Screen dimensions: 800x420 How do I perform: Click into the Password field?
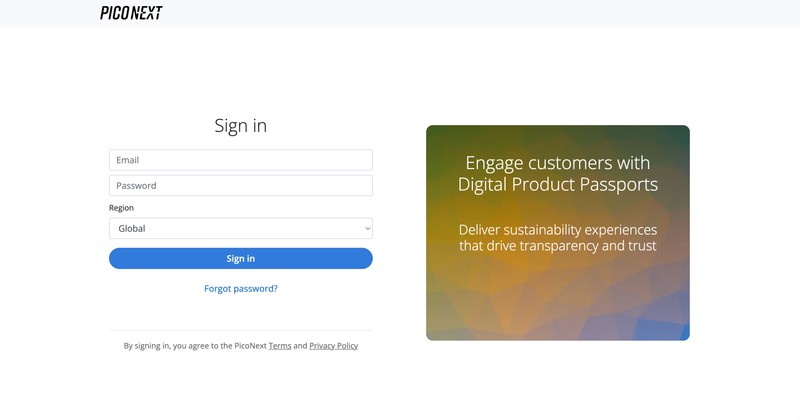240,186
